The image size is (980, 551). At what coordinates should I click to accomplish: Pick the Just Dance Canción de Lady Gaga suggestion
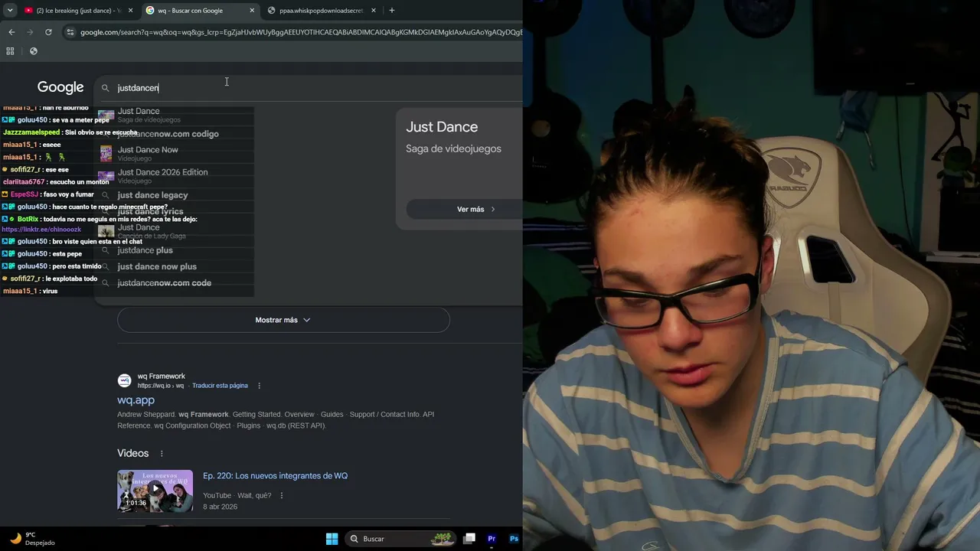tap(175, 231)
